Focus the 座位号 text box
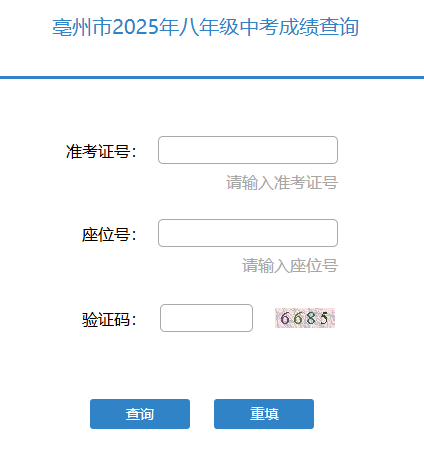424x457 pixels. click(248, 233)
